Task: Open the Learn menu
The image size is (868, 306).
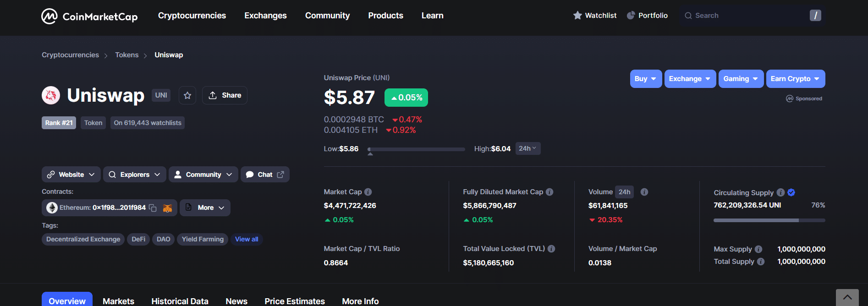Action: point(432,16)
